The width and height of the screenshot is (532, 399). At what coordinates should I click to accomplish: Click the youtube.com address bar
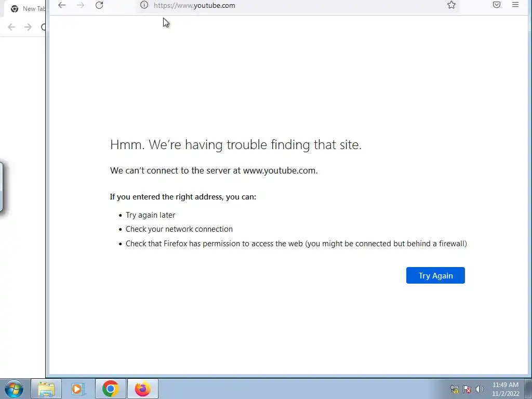point(297,5)
